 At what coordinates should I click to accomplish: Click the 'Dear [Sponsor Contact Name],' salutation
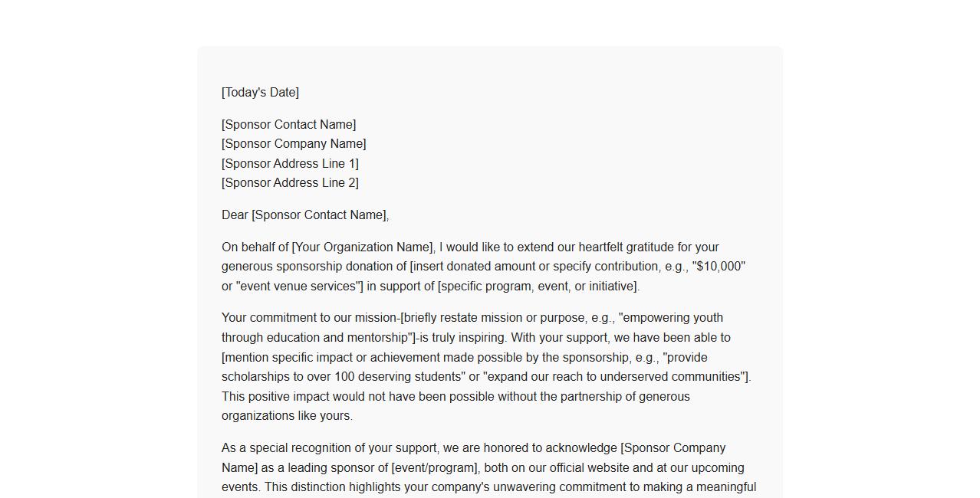click(x=305, y=215)
